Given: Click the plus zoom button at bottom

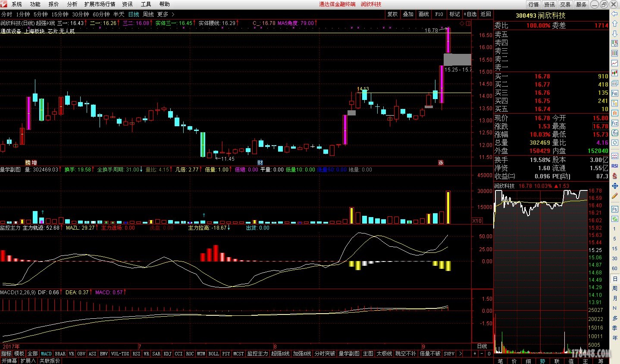Looking at the screenshot, I should click(x=475, y=354).
